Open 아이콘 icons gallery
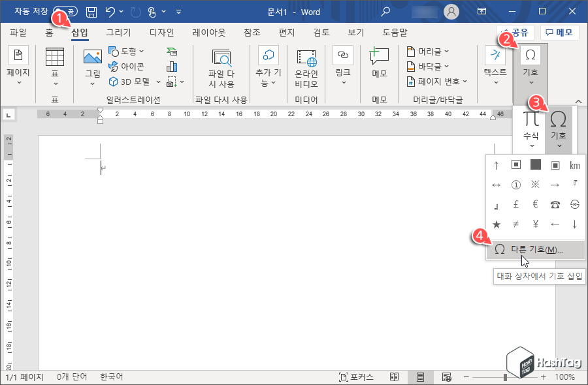 [126, 67]
